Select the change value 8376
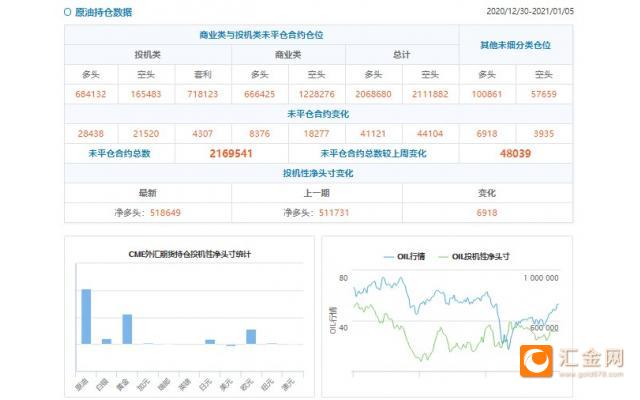The width and height of the screenshot is (640, 400). tap(260, 134)
